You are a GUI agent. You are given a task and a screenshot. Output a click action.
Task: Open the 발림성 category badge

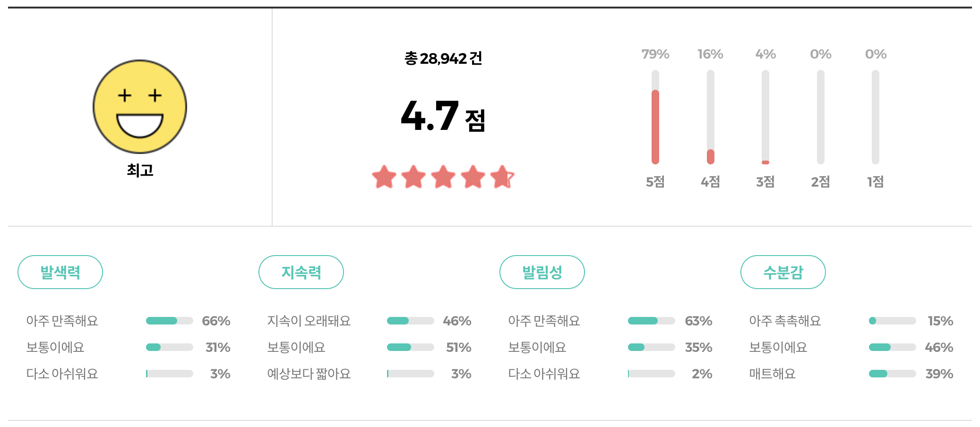pos(542,272)
